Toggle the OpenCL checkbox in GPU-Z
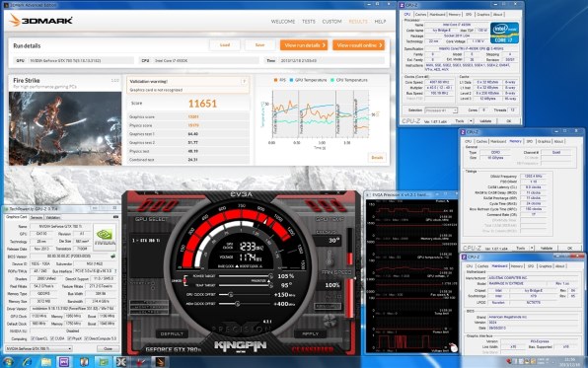 coord(33,338)
